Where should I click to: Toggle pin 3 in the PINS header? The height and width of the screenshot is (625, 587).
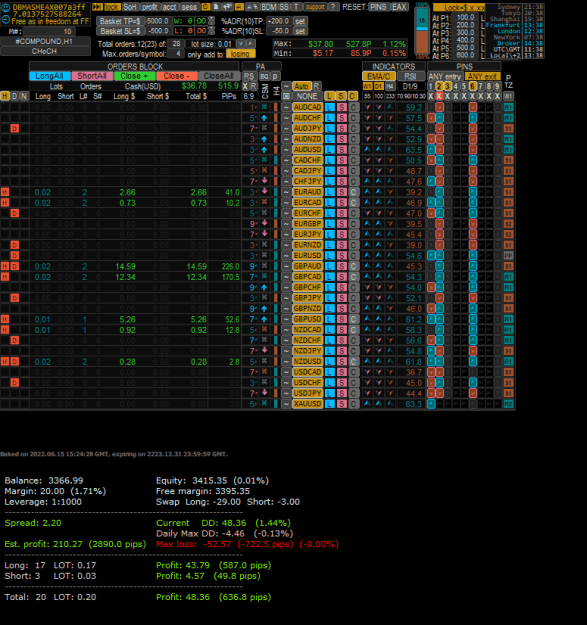[x=448, y=86]
